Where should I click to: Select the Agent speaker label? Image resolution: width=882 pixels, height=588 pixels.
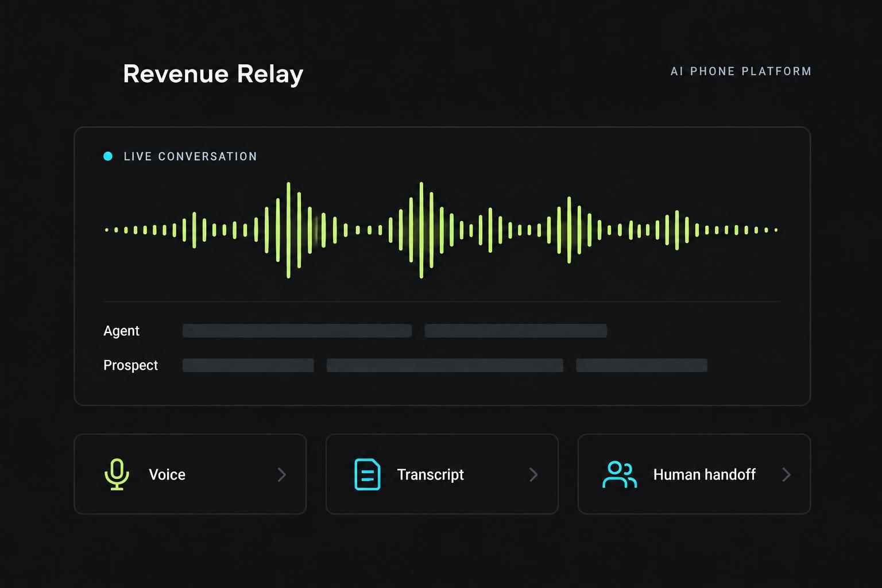tap(121, 331)
